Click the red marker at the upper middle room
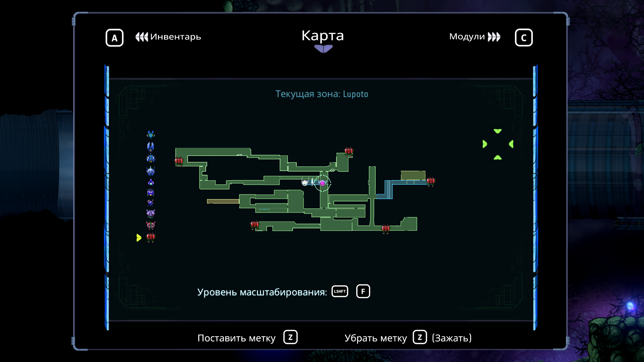 [349, 152]
